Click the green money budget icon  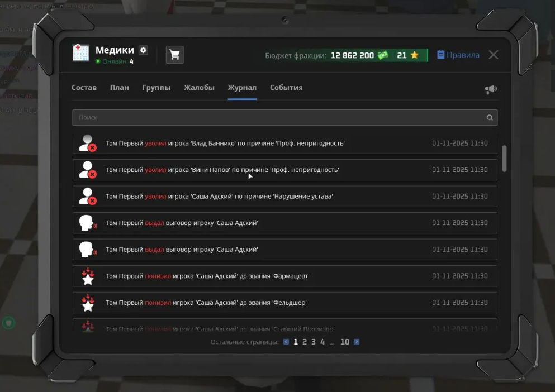coord(382,55)
